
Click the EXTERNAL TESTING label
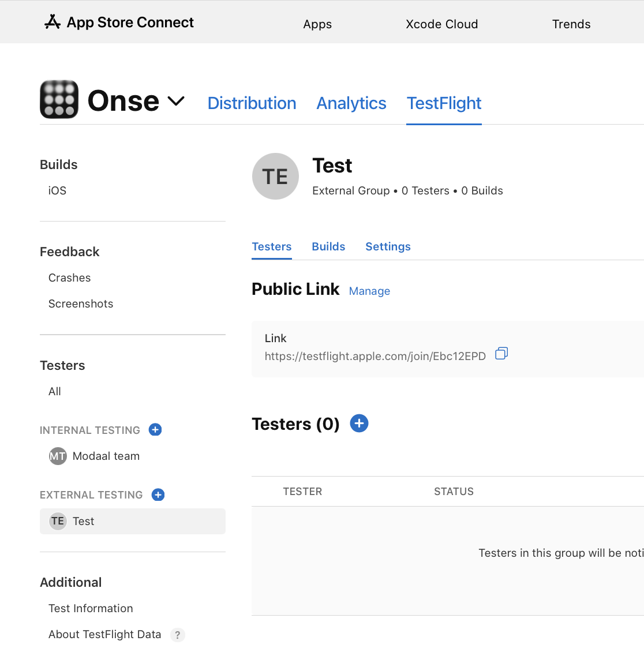[x=91, y=495]
